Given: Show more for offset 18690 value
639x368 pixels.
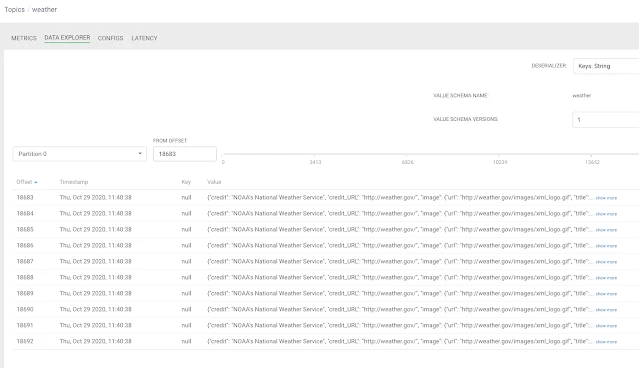Looking at the screenshot, I should click(x=606, y=310).
